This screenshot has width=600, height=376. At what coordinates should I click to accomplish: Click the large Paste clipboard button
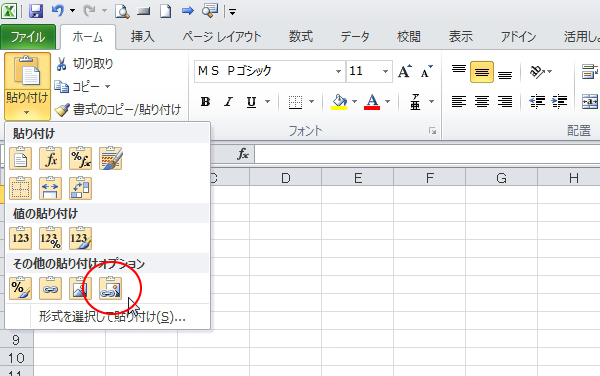pyautogui.click(x=27, y=71)
